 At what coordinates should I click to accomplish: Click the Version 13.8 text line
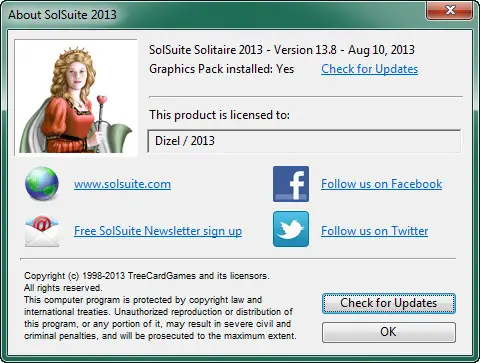point(282,50)
